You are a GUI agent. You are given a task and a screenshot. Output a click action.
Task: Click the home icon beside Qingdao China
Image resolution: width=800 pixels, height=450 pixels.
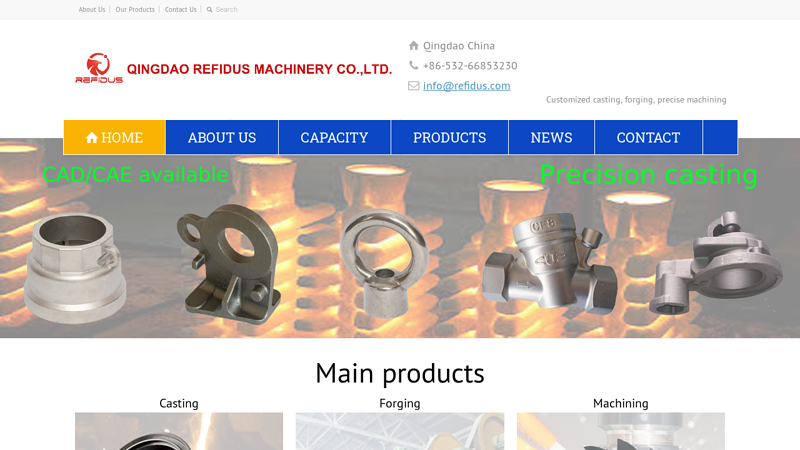[414, 45]
